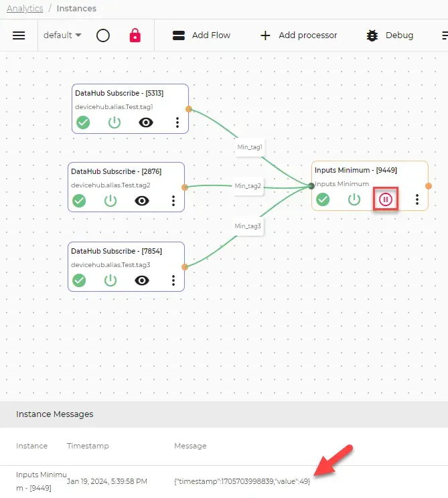The height and width of the screenshot is (498, 448).
Task: Select DataHub Subscribe - [5313] title
Action: (119, 93)
